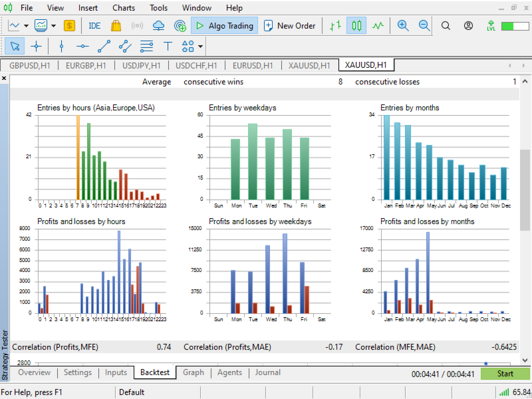
Task: Toggle Algo Trading on or off
Action: (x=225, y=26)
